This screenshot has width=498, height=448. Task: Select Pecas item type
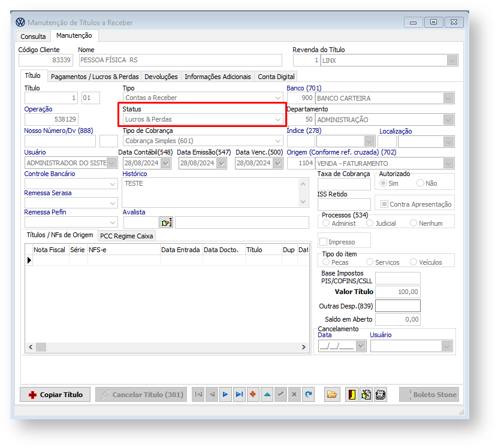(326, 262)
